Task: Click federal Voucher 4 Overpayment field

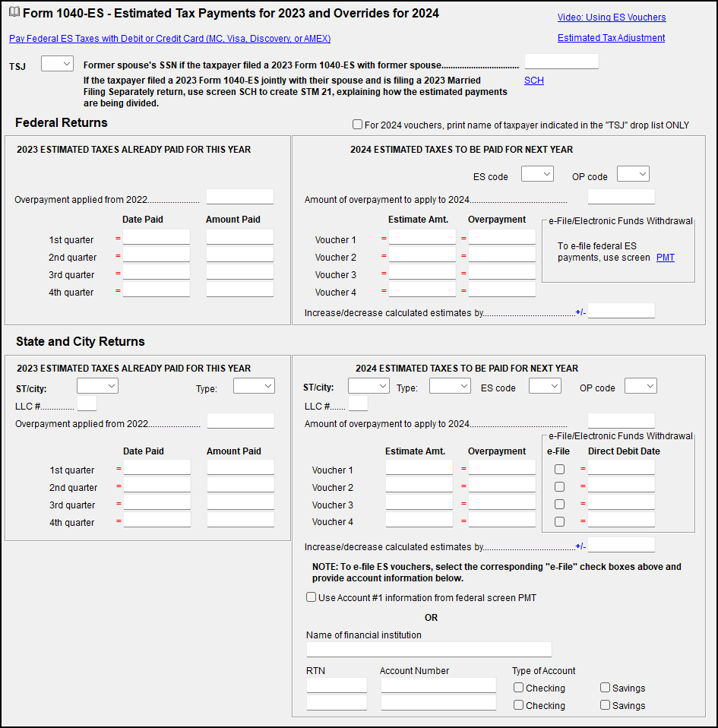Action: 502,290
